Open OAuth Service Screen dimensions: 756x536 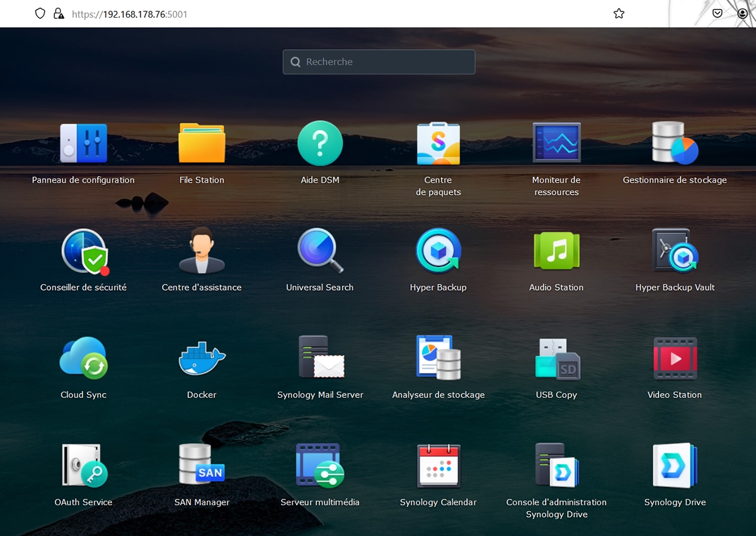pyautogui.click(x=84, y=465)
